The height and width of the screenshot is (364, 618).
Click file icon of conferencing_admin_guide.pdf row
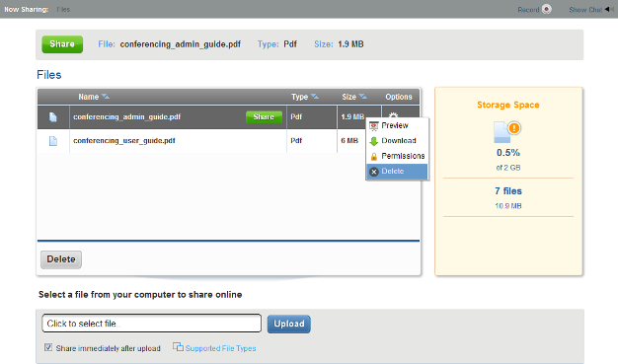52,117
